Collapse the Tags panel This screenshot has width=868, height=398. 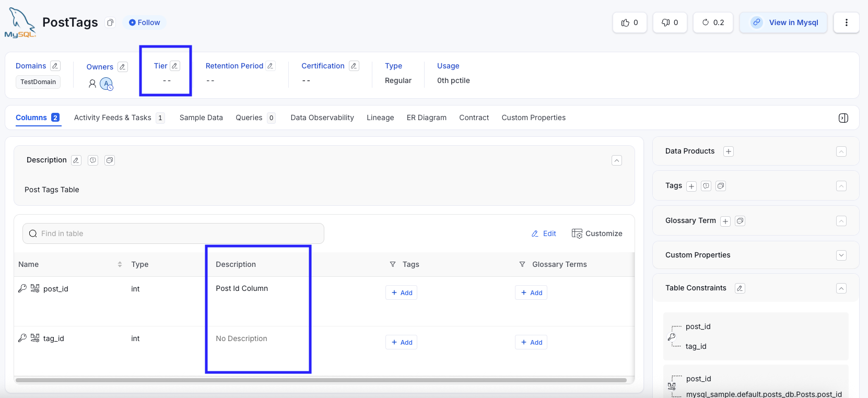pyautogui.click(x=841, y=186)
